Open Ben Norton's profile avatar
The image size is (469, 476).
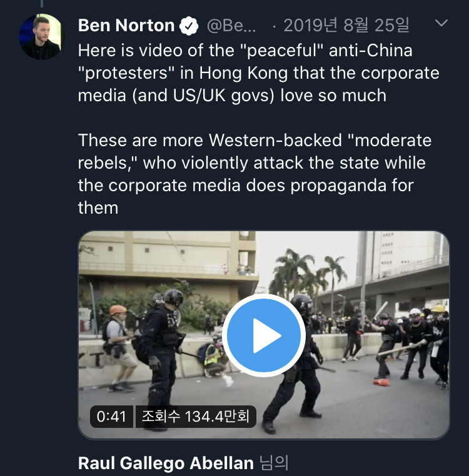(41, 36)
